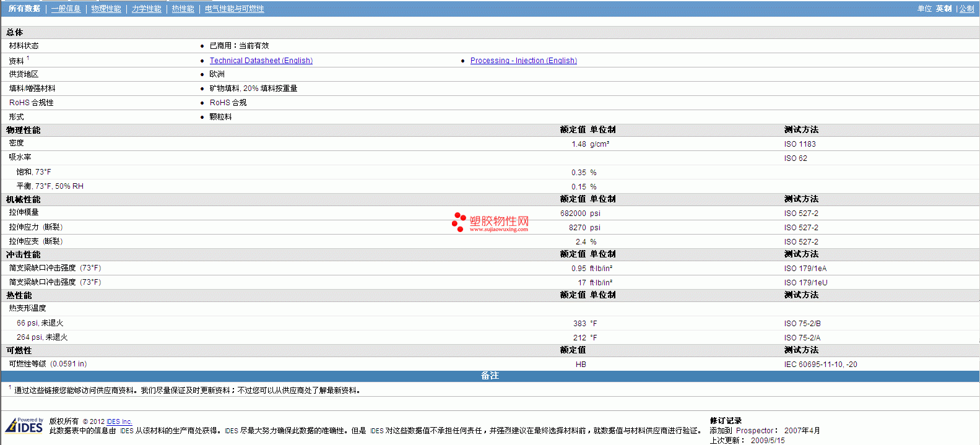This screenshot has height=445, width=980.
Task: Click the form value 颗粒料
Action: coord(220,117)
